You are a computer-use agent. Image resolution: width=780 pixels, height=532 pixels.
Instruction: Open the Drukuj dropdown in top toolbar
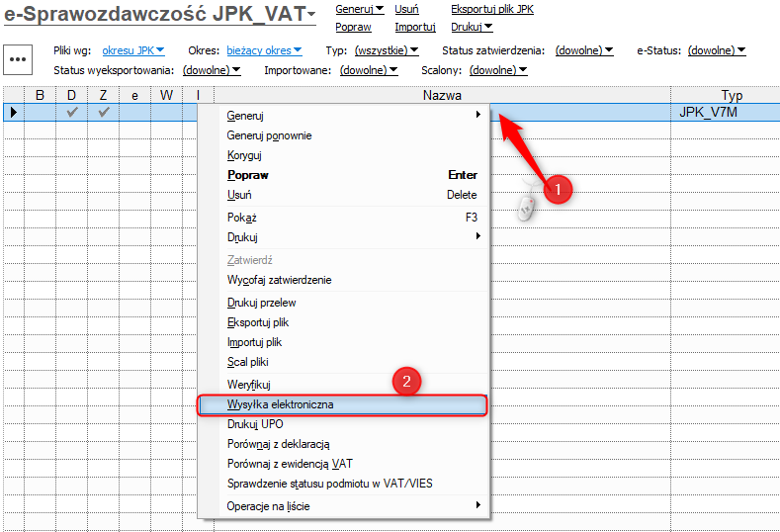tap(472, 27)
